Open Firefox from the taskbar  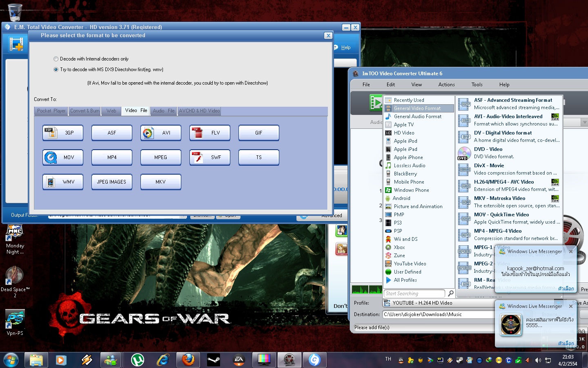[x=188, y=360]
